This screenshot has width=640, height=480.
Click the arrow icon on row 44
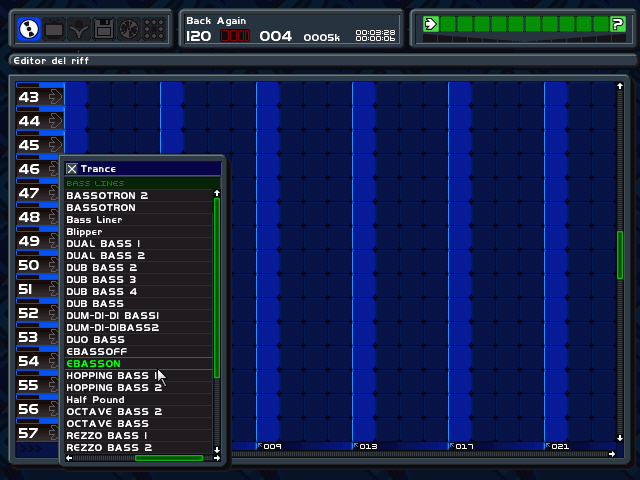click(x=55, y=121)
